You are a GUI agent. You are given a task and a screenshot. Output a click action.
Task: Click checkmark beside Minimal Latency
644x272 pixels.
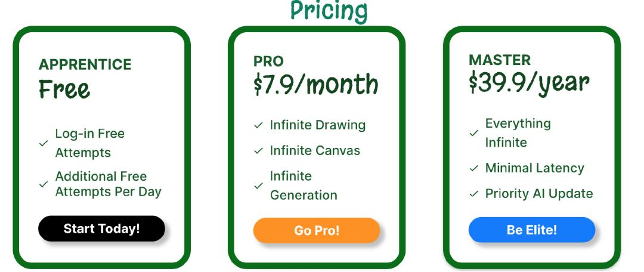(474, 168)
